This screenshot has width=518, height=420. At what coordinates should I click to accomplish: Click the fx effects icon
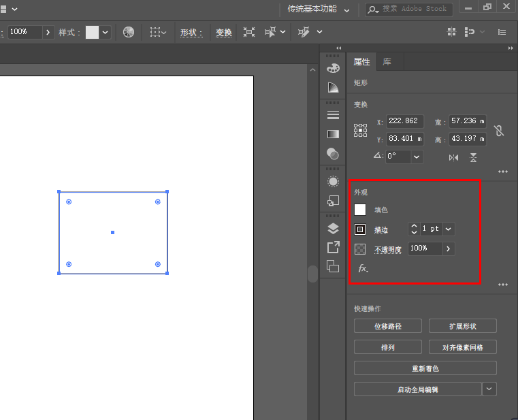[363, 268]
